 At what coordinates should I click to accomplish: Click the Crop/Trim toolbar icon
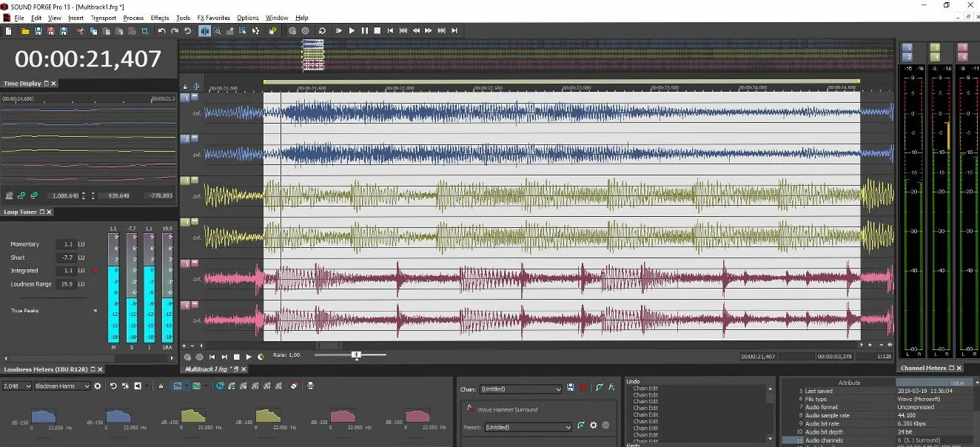click(x=145, y=30)
